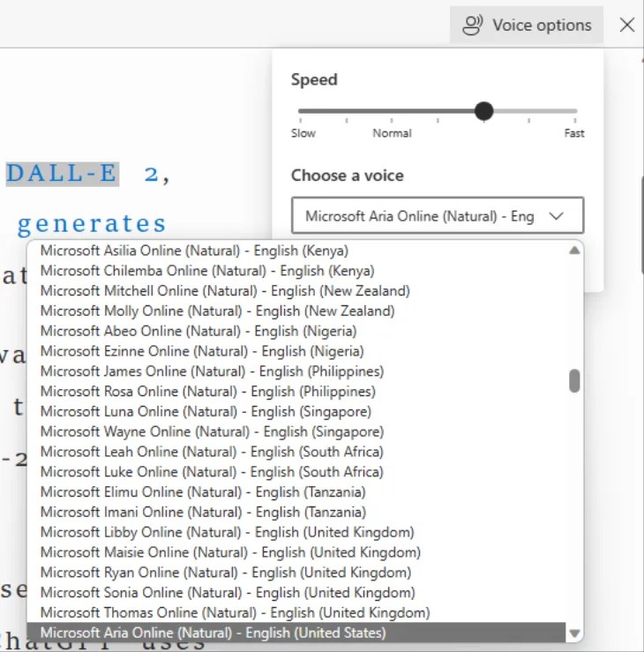Click the word 'generates' in the document
This screenshot has height=652, width=644.
click(x=92, y=224)
